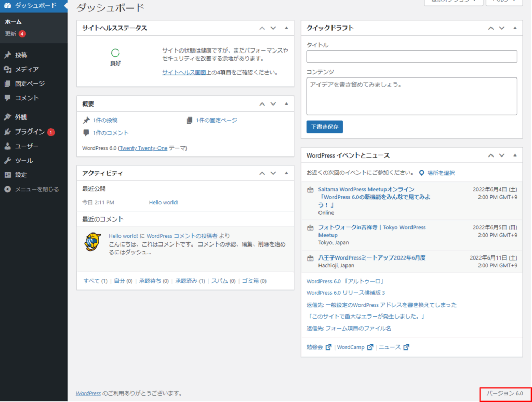Open the 設定 menu
This screenshot has width=532, height=402.
click(21, 175)
